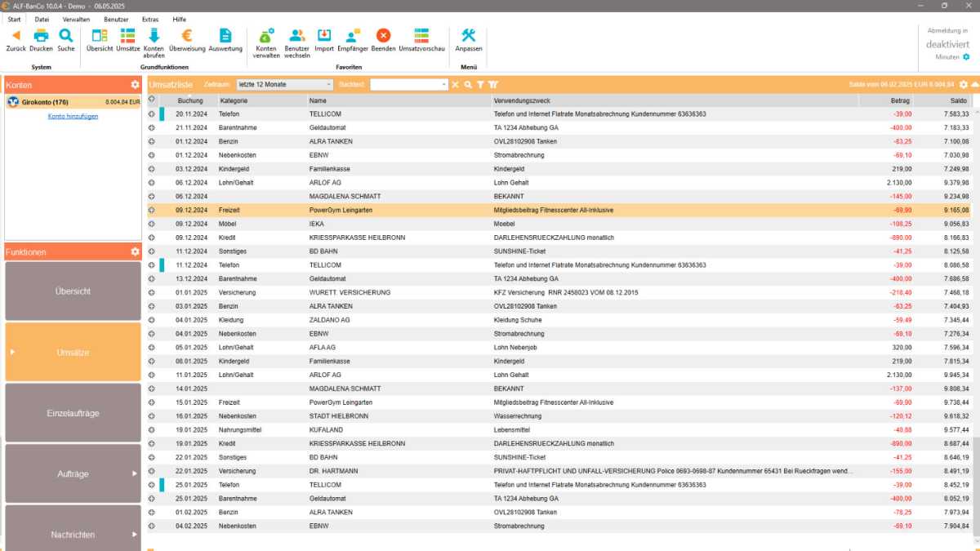Open the Suchtext combo box dropdown arrow

(x=444, y=84)
